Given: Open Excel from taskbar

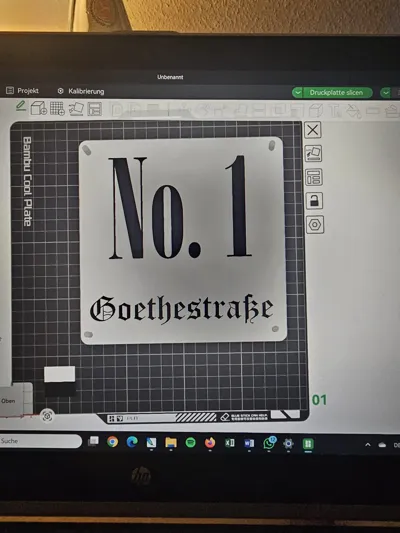Looking at the screenshot, I should [230, 443].
